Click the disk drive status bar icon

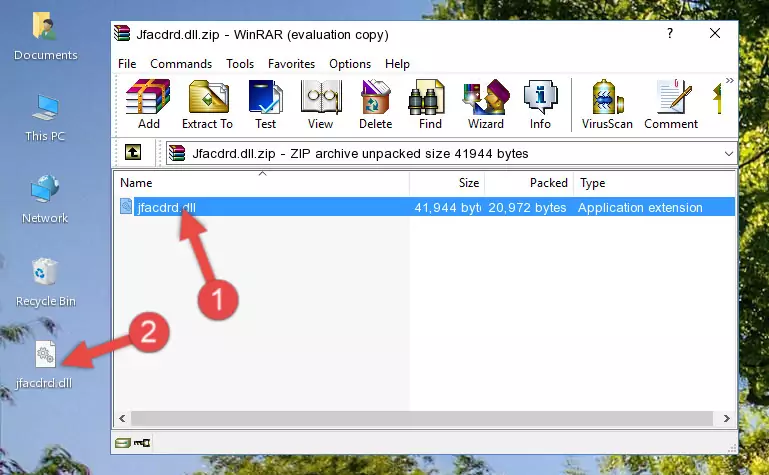tap(123, 443)
